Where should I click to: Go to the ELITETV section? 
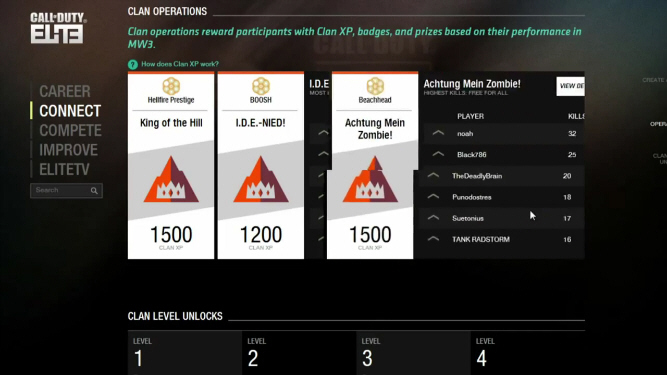tap(64, 169)
